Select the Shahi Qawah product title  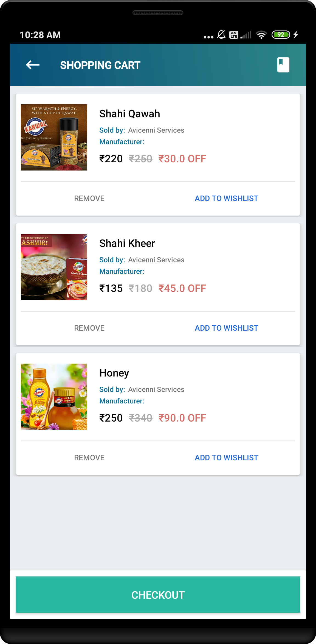129,114
